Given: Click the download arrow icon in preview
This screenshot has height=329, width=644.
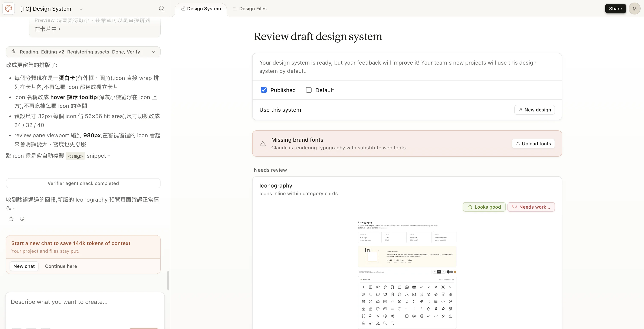Looking at the screenshot, I should click(x=407, y=294).
